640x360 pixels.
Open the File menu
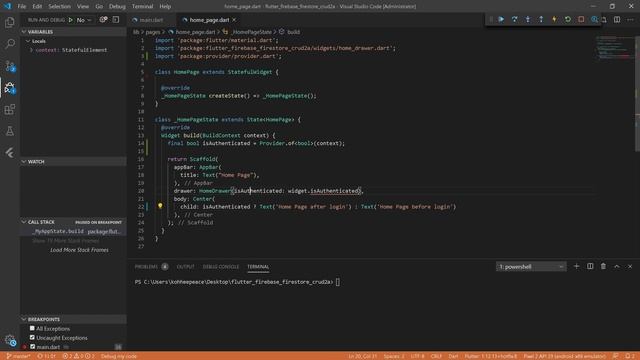click(x=22, y=7)
